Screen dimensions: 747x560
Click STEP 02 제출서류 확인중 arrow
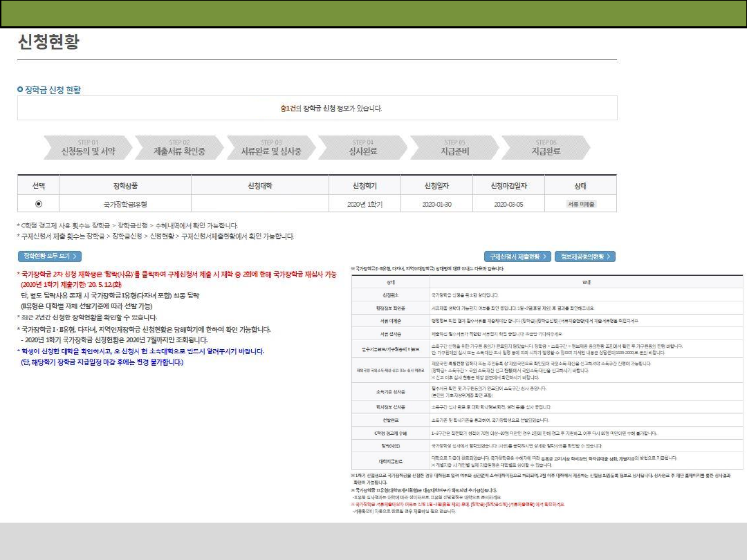[178, 148]
